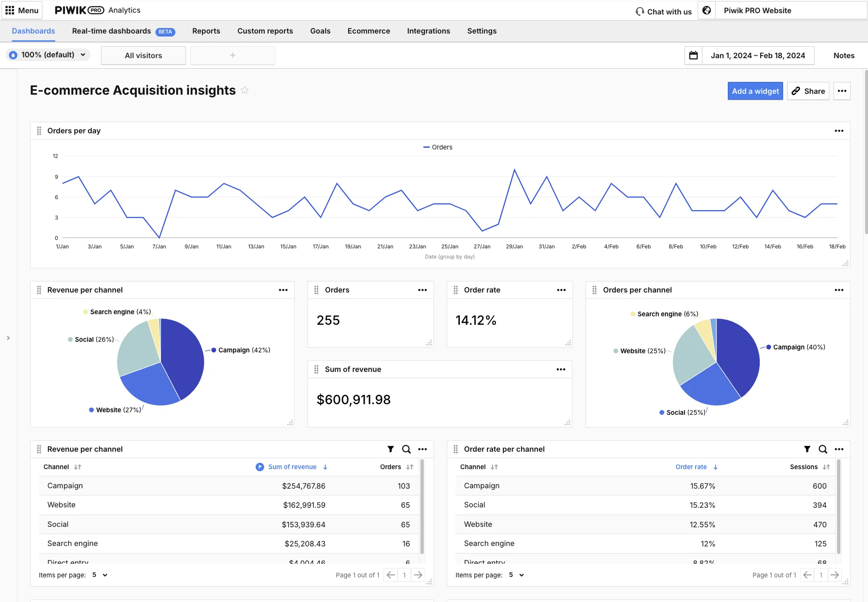Screen dimensions: 868x602
Task: Click the globe icon next to Piwik PRO Website
Action: pos(707,11)
